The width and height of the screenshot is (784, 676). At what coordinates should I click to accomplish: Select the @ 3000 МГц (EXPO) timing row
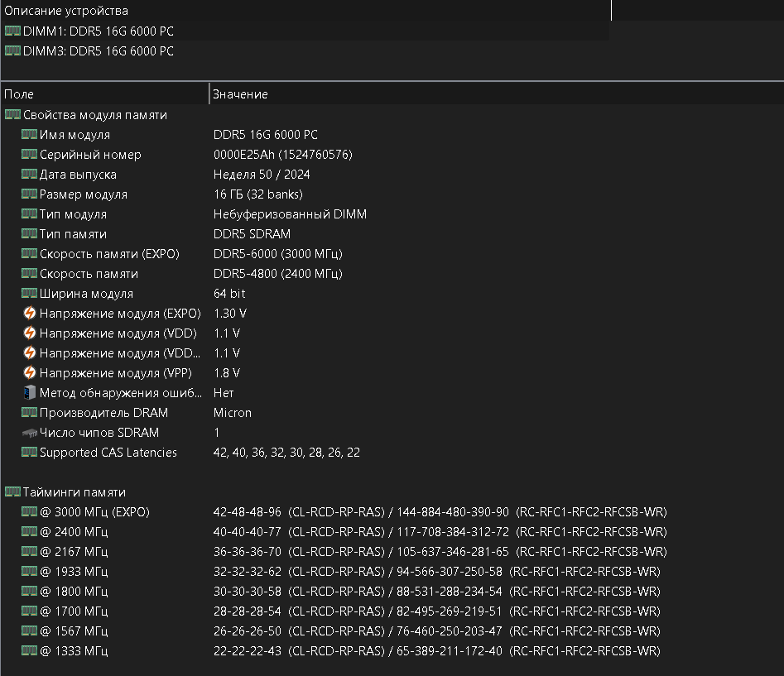click(x=94, y=512)
